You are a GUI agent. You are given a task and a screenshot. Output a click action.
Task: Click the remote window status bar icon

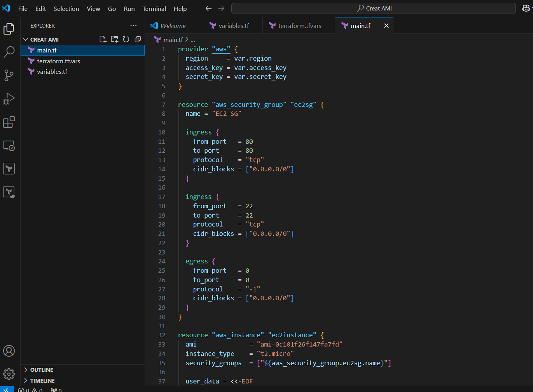pos(7,389)
